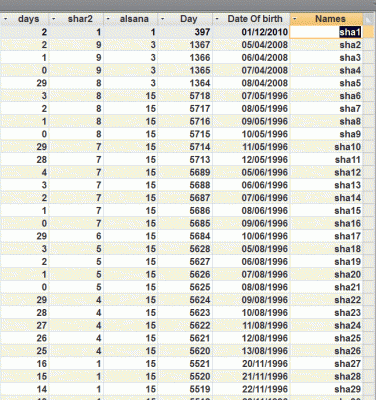The height and width of the screenshot is (400, 376).
Task: Select the sha17 name cell
Action: point(326,236)
